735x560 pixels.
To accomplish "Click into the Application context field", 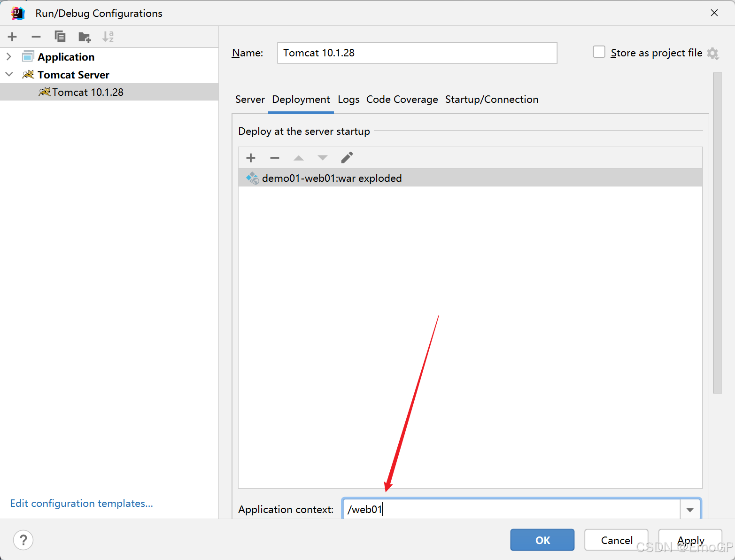I will (511, 509).
